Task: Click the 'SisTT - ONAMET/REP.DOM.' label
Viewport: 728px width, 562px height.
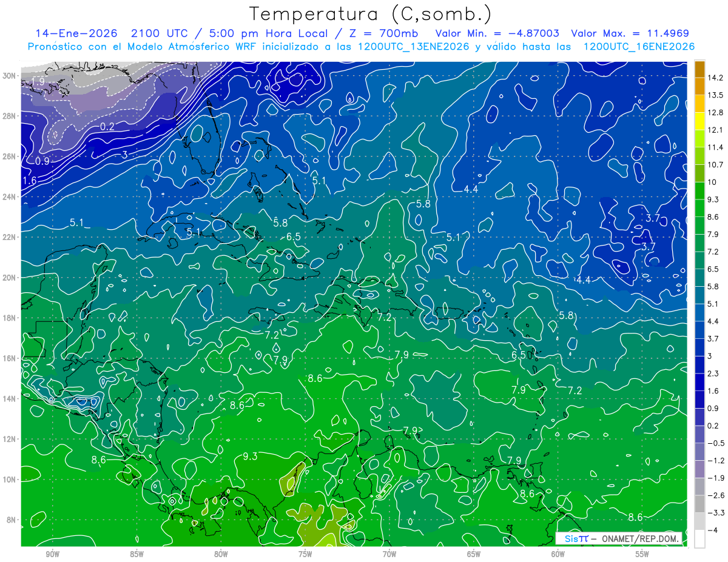Action: pos(619,538)
